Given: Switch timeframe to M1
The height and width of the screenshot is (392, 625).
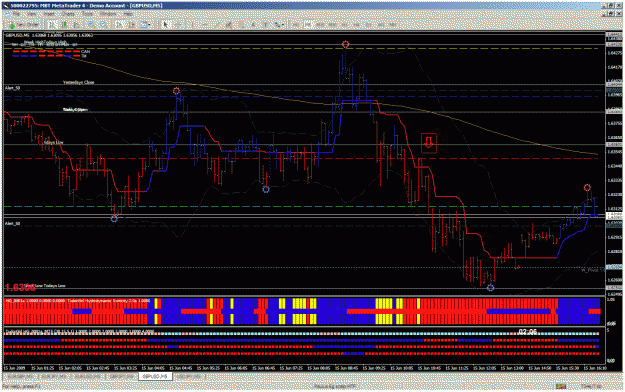Looking at the screenshot, I should (296, 25).
